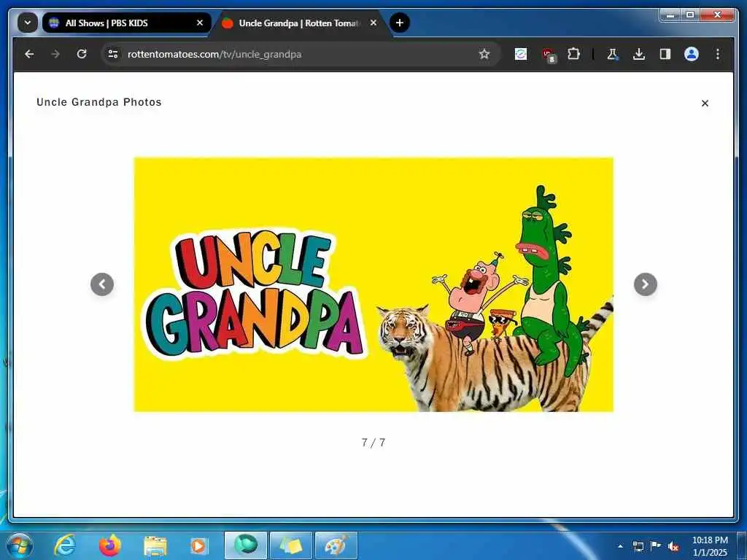Show browser downloads
The width and height of the screenshot is (747, 560).
click(639, 54)
